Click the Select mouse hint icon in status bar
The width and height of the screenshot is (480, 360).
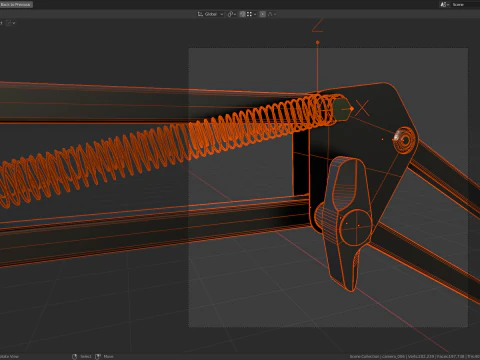pyautogui.click(x=75, y=356)
